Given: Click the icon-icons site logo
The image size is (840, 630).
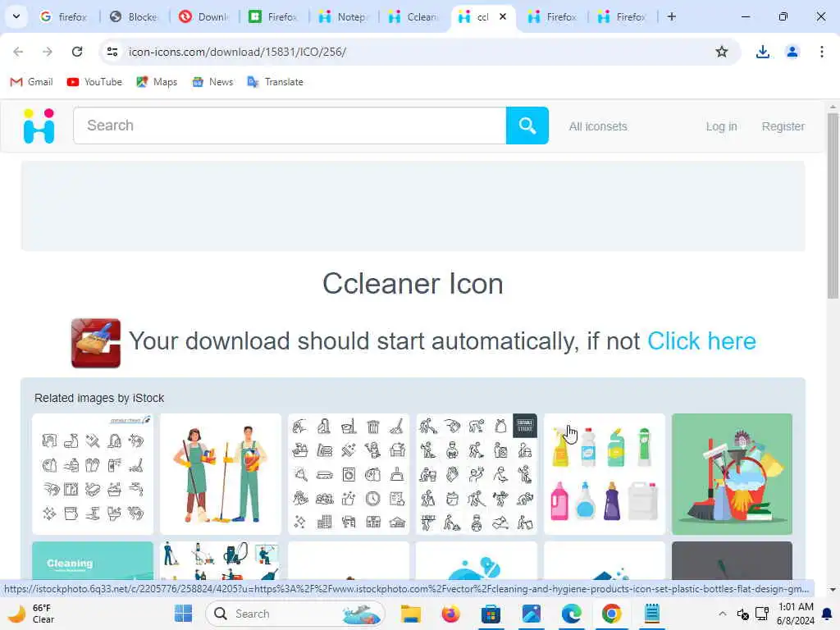Looking at the screenshot, I should point(39,126).
